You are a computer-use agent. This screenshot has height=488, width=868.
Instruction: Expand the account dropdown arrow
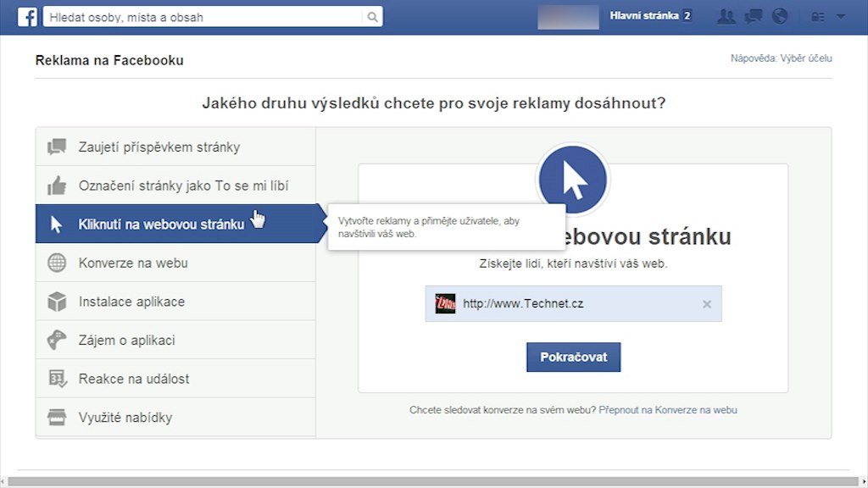841,17
